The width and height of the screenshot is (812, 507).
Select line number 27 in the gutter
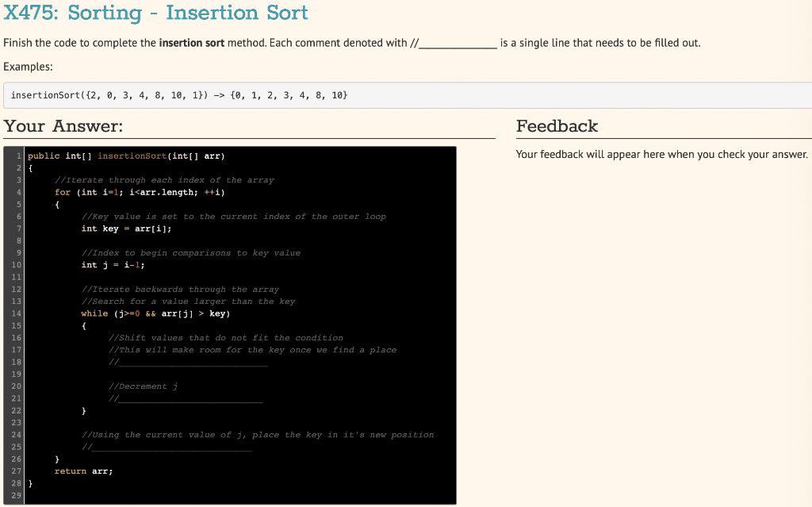17,471
